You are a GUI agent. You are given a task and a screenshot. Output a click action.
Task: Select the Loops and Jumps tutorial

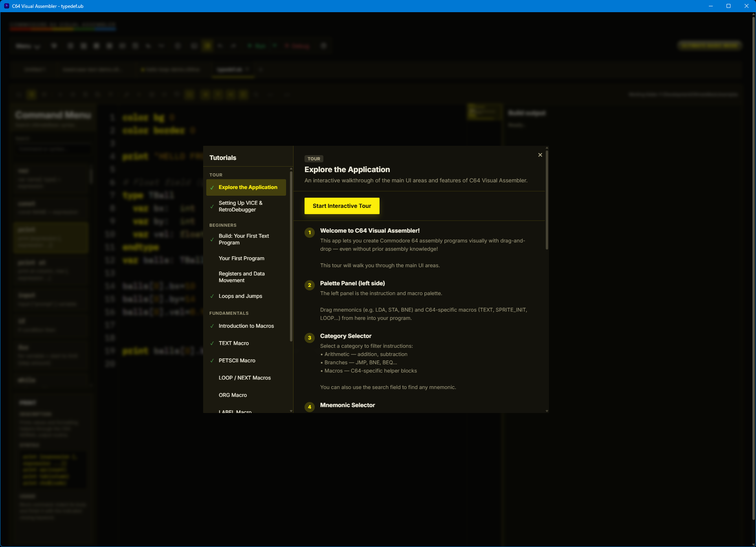tap(246, 296)
